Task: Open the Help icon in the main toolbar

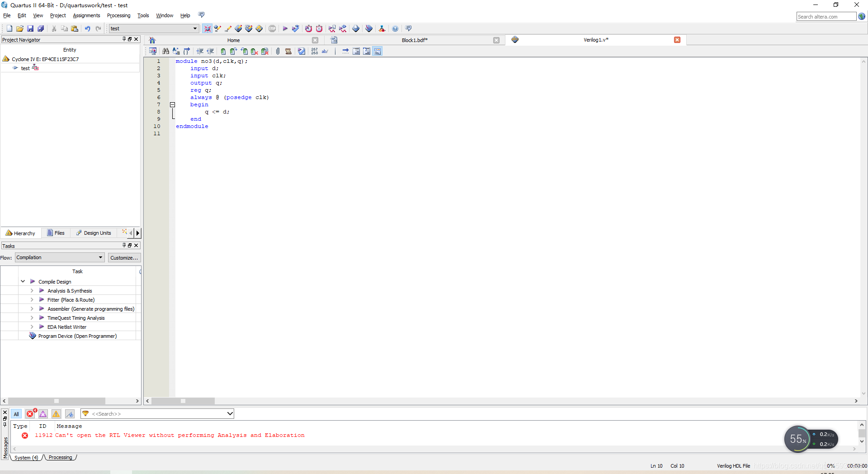Action: point(395,28)
